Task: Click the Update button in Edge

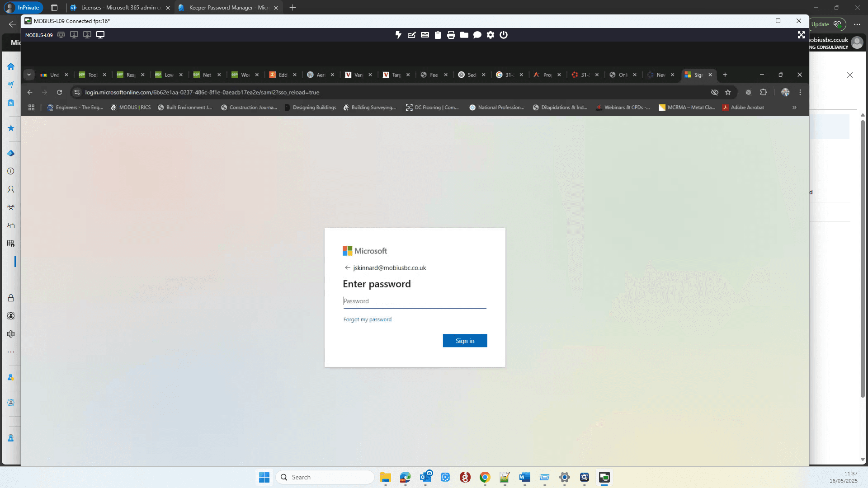Action: [827, 24]
